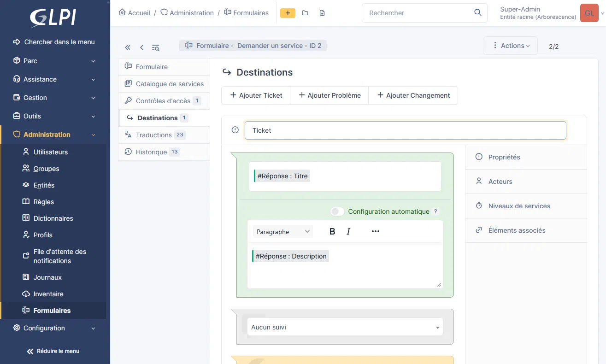This screenshot has height=364, width=606.
Task: Apply bold formatting in editor
Action: [332, 231]
